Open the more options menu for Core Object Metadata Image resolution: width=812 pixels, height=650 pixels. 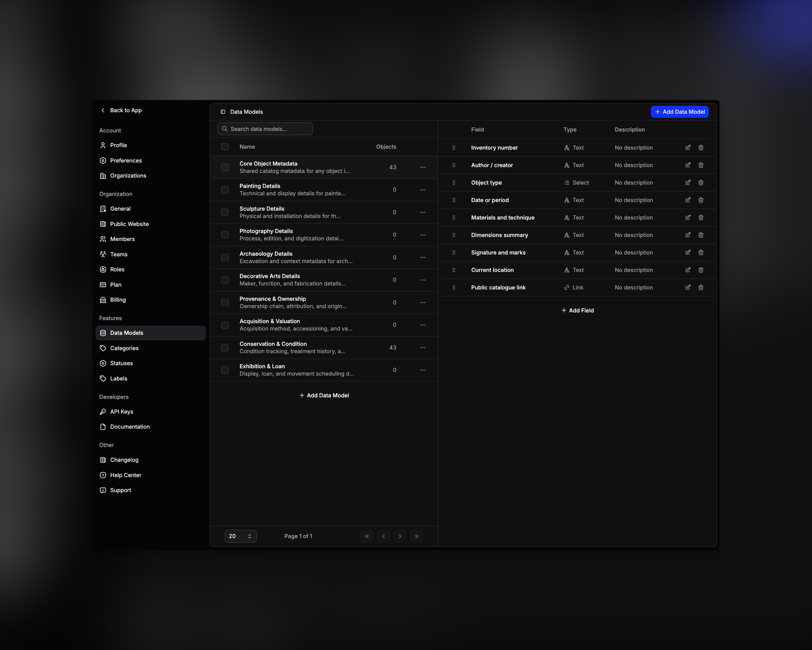tap(423, 167)
